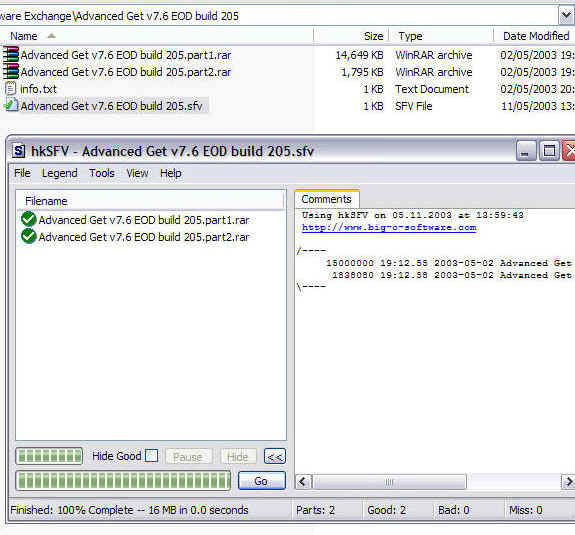
Task: Sort Explorer by the Size column
Action: point(351,36)
